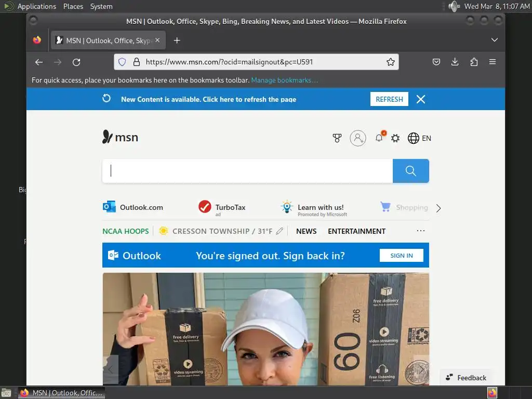Click the msn logo
Image resolution: width=532 pixels, height=399 pixels.
120,137
